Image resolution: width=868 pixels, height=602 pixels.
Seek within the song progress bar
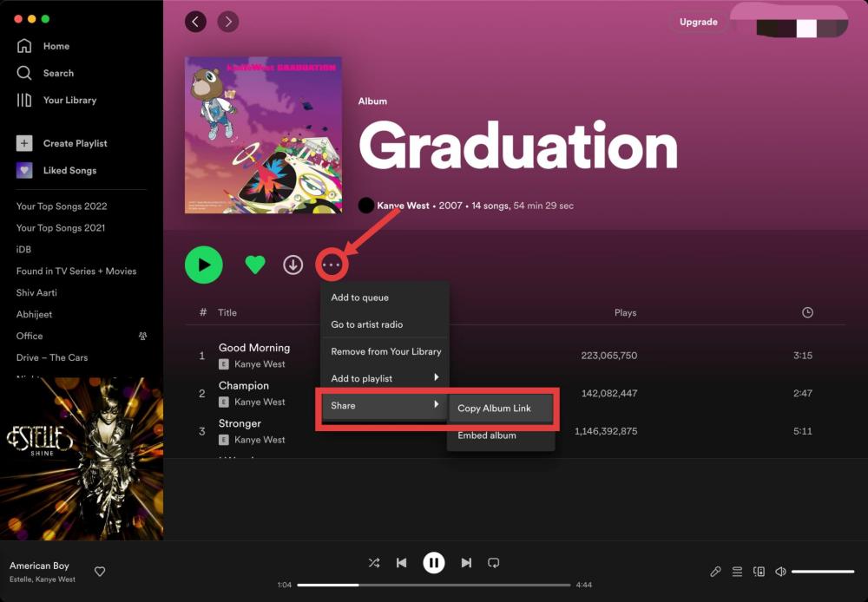point(434,585)
